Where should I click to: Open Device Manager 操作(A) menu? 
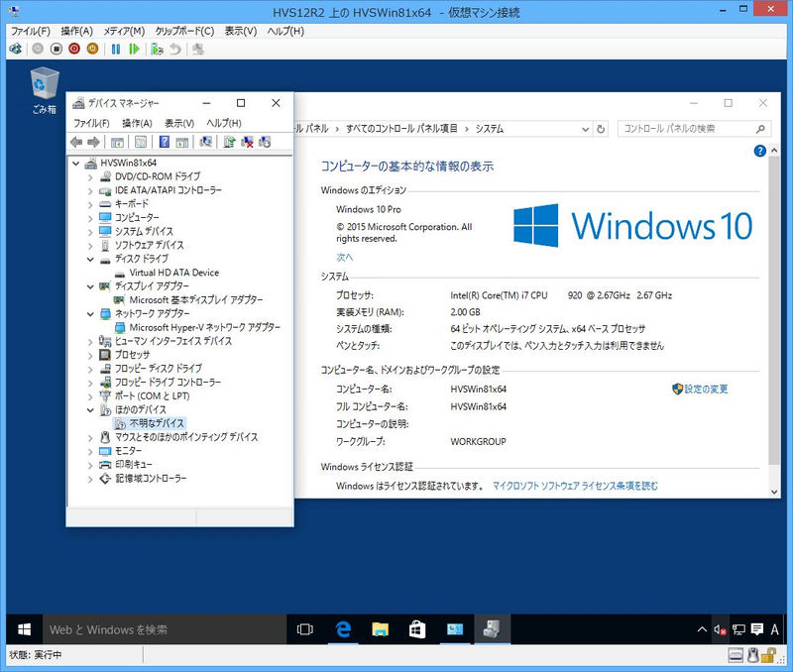pyautogui.click(x=137, y=123)
